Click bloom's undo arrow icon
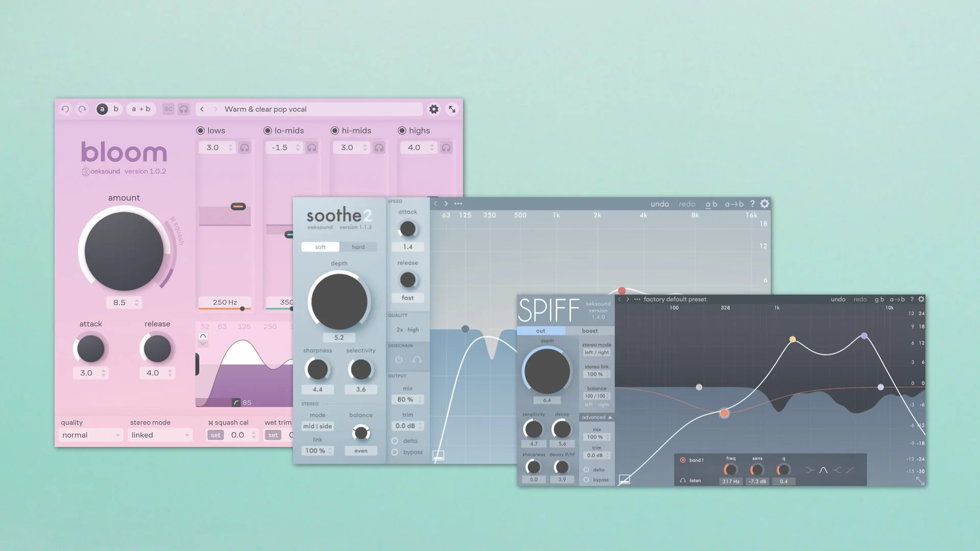The height and width of the screenshot is (551, 980). (65, 109)
